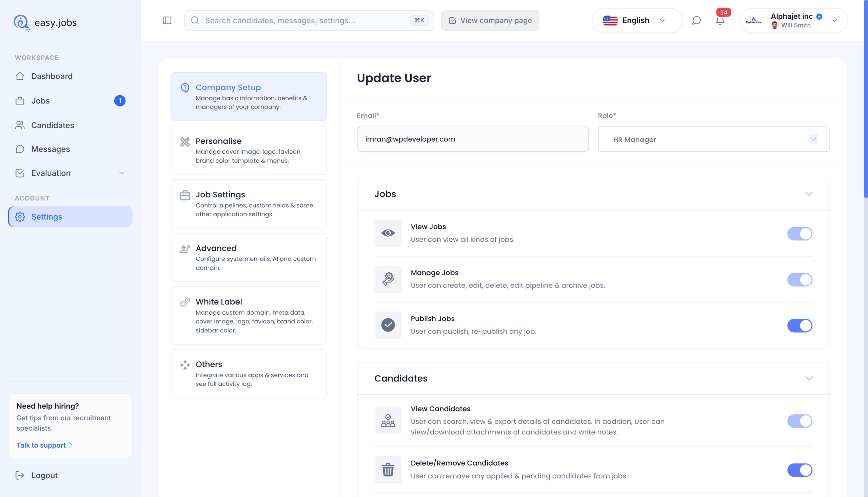Click the Email input field
The width and height of the screenshot is (868, 497).
[473, 139]
